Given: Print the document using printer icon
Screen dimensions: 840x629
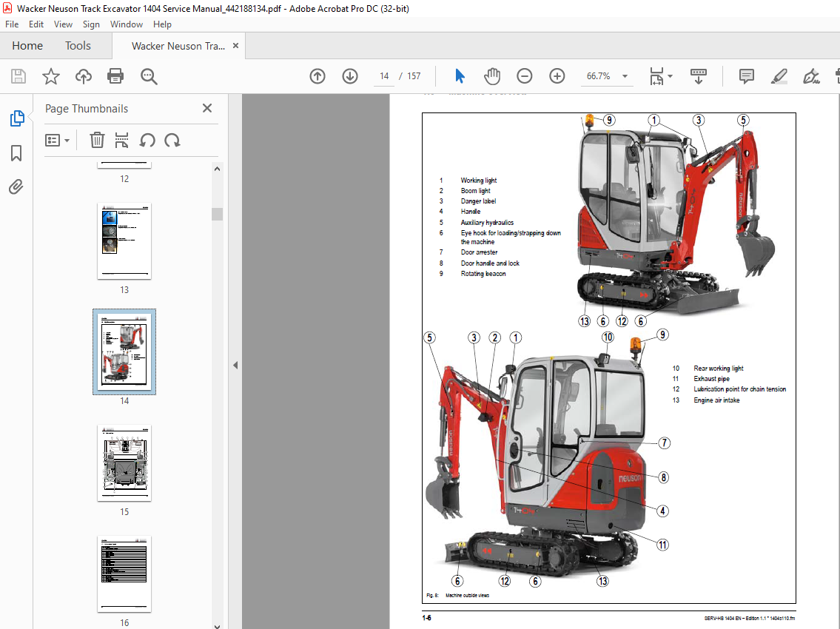Looking at the screenshot, I should click(115, 76).
